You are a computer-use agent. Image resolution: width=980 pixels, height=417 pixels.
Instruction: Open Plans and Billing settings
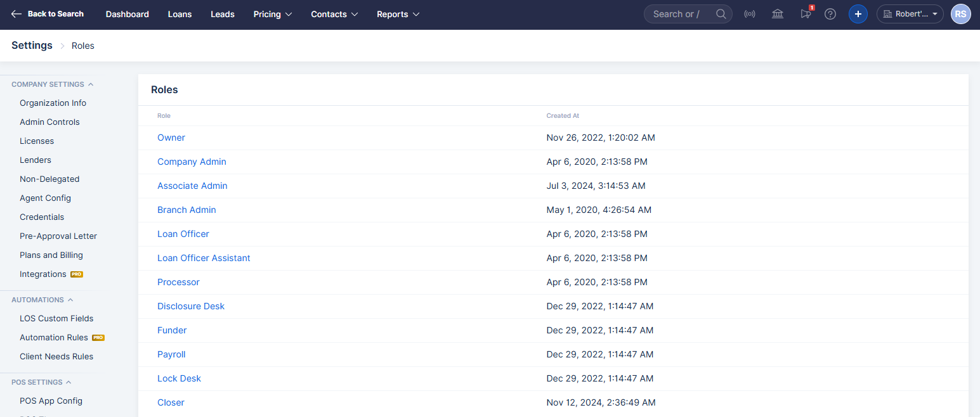pyautogui.click(x=51, y=255)
